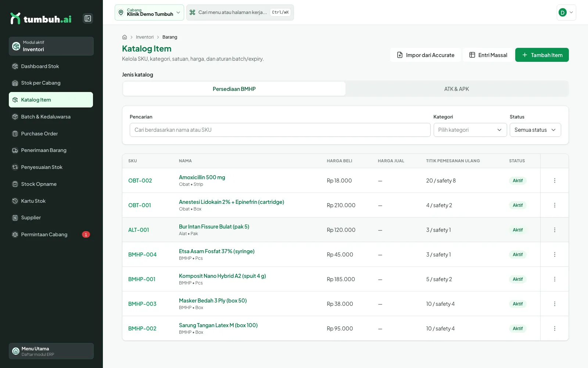Image resolution: width=588 pixels, height=368 pixels.
Task: Click the Stock Opname clipboard icon
Action: point(15,184)
